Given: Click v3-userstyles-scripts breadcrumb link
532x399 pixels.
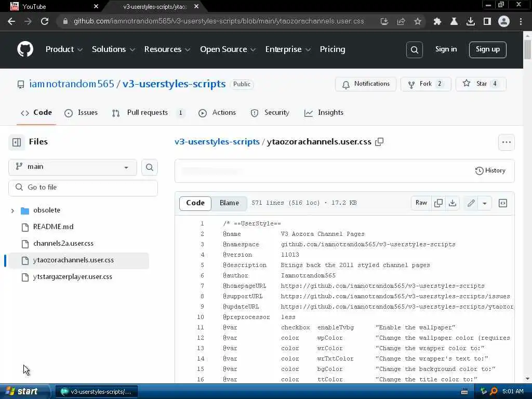Looking at the screenshot, I should click(x=217, y=142).
